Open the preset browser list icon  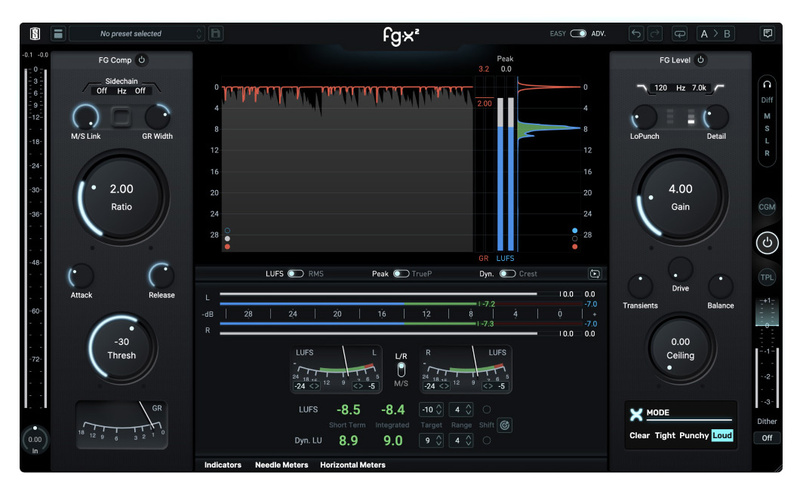tap(58, 34)
